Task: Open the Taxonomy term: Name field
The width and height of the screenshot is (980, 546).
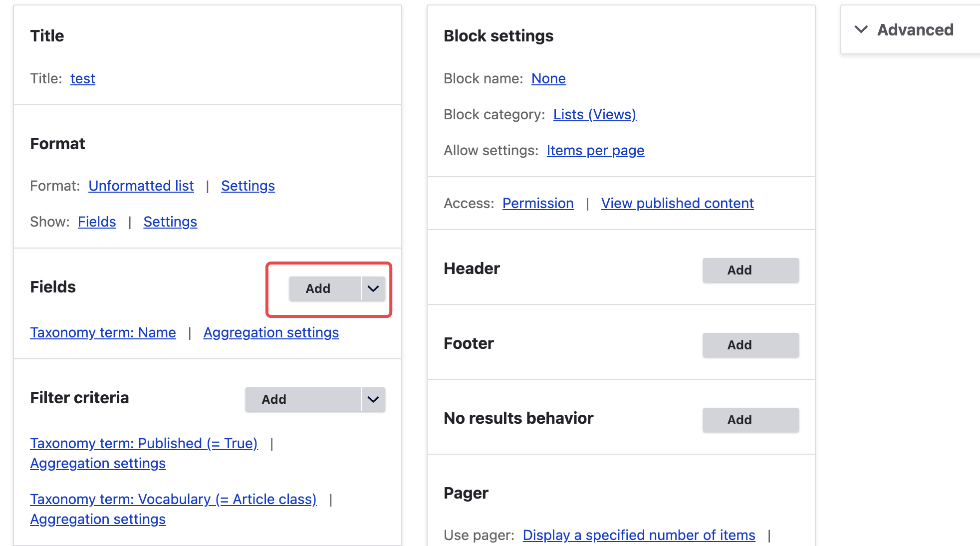Action: point(103,332)
